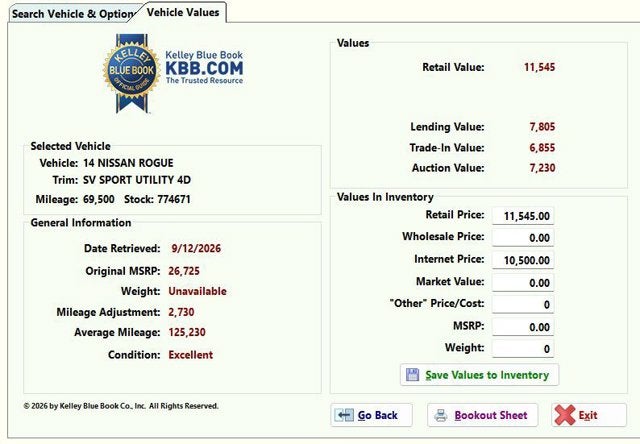Switch to Search Vehicle & Options tab

(x=73, y=14)
